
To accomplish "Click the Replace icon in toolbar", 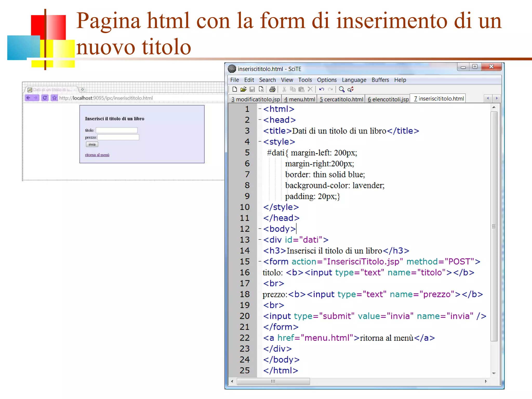I will click(x=350, y=89).
